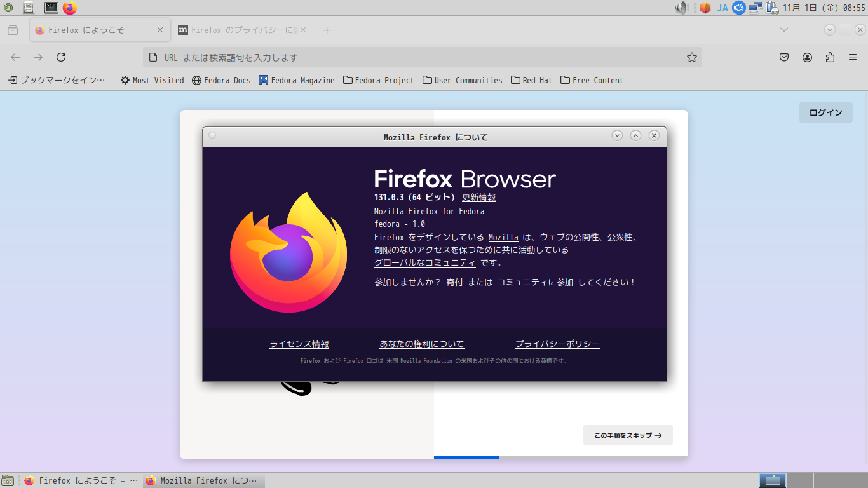Open the プライバシーポリシー link
868x488 pixels.
(557, 344)
